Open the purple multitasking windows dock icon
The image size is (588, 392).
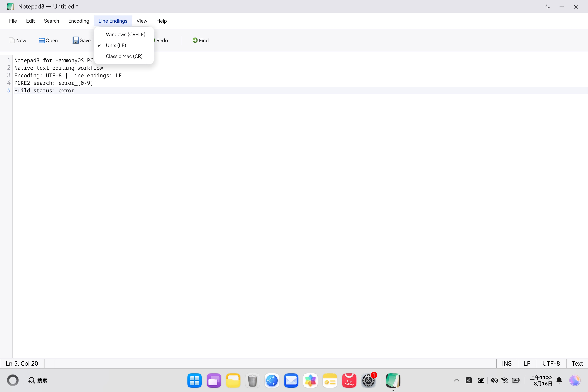(214, 381)
